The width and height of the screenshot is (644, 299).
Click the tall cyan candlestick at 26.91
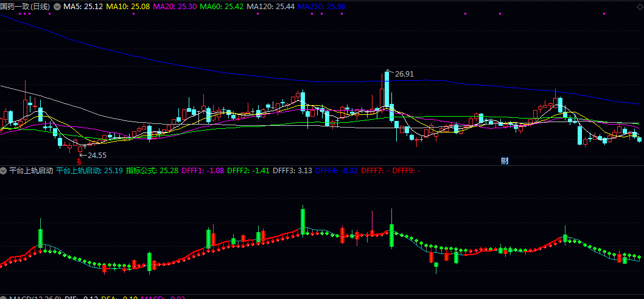[387, 89]
